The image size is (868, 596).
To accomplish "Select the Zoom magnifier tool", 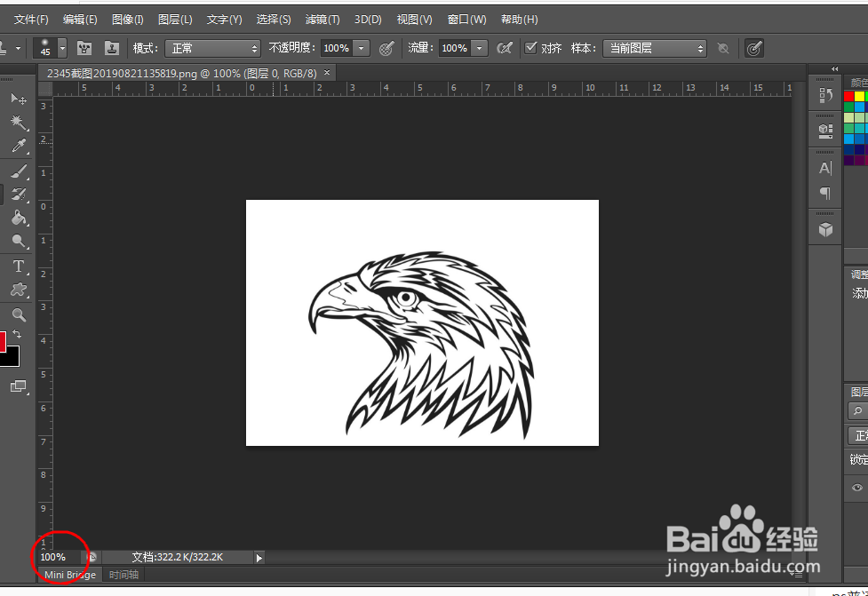I will pos(19,315).
